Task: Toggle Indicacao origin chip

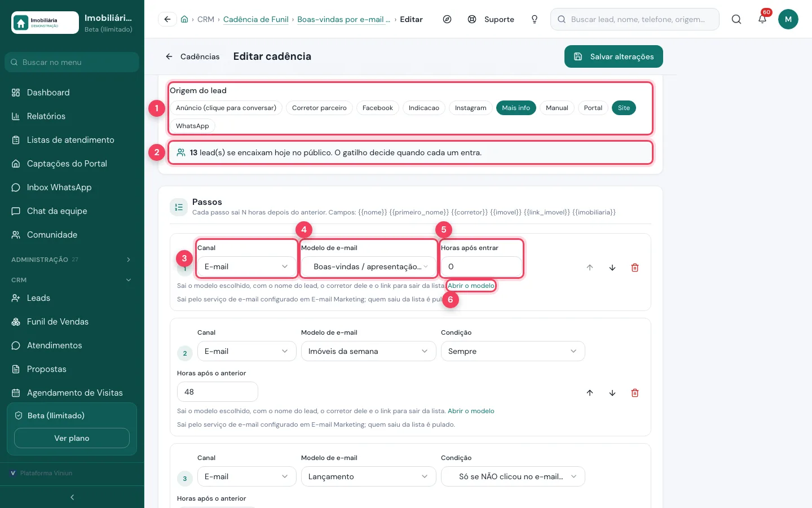Action: tap(424, 108)
